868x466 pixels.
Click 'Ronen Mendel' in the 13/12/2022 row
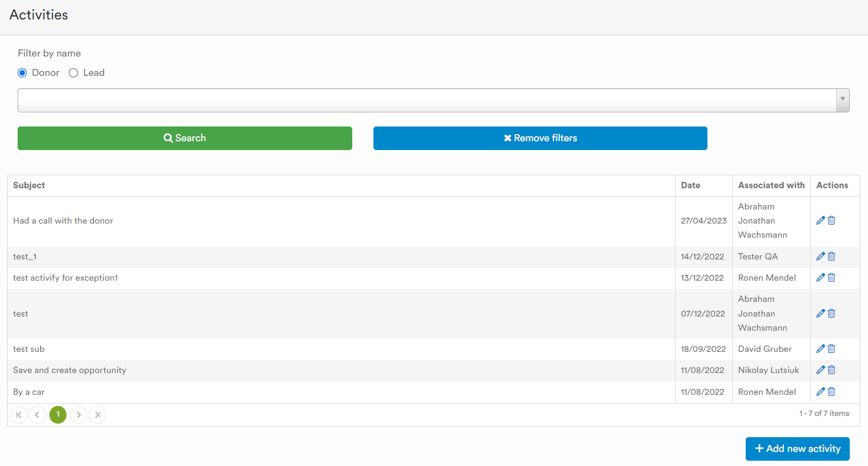coord(767,278)
